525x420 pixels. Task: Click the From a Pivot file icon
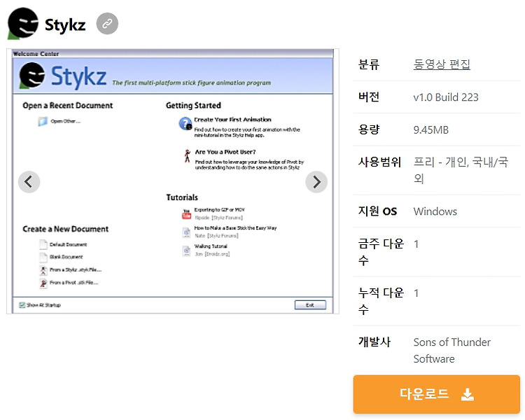click(x=43, y=283)
